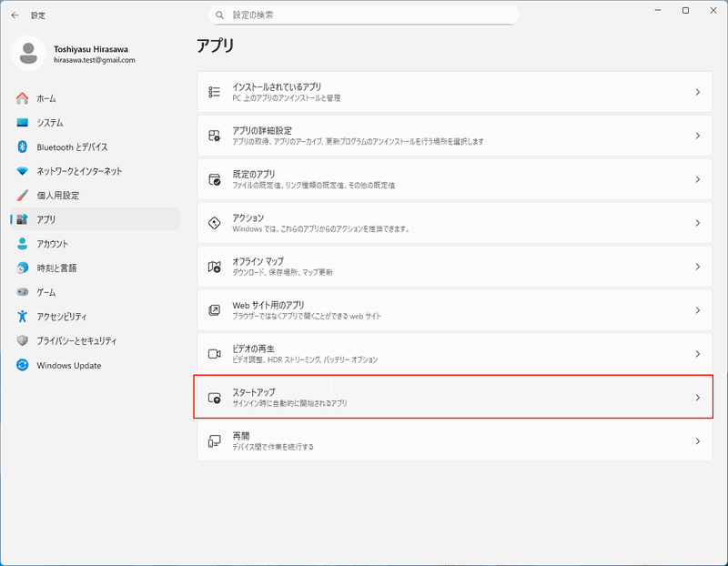
Task: Click the スタートアップ row icon
Action: coord(215,398)
